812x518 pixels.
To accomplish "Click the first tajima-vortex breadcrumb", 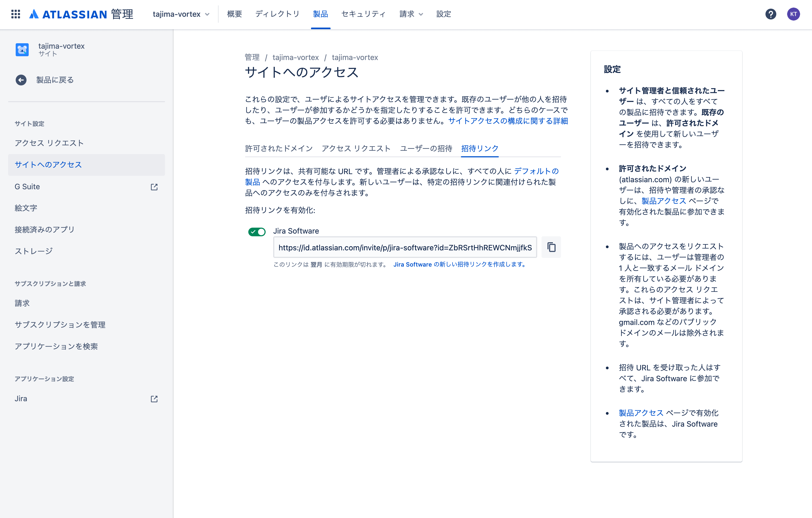I will click(296, 57).
